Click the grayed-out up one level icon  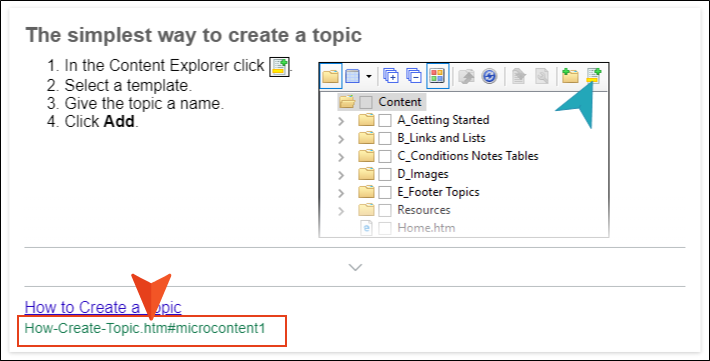(x=466, y=76)
